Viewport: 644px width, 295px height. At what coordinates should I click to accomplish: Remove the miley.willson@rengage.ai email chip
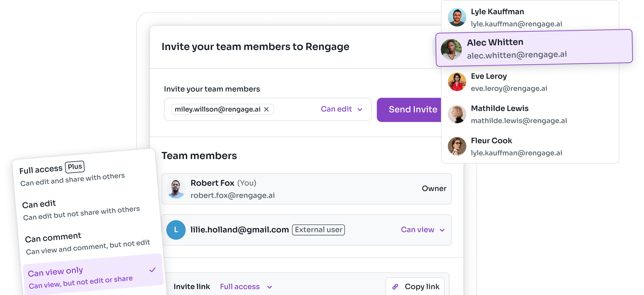pos(266,109)
